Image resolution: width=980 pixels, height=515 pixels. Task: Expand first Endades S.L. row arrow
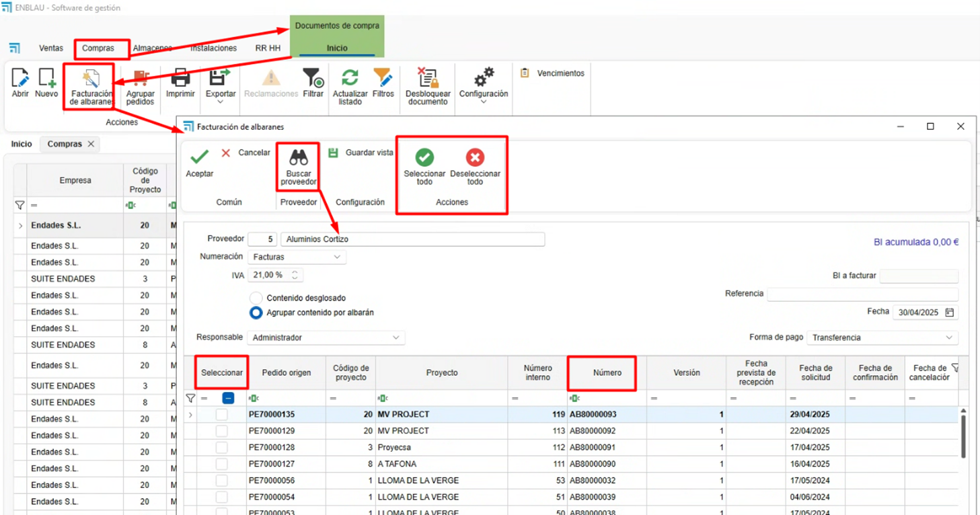click(x=20, y=226)
